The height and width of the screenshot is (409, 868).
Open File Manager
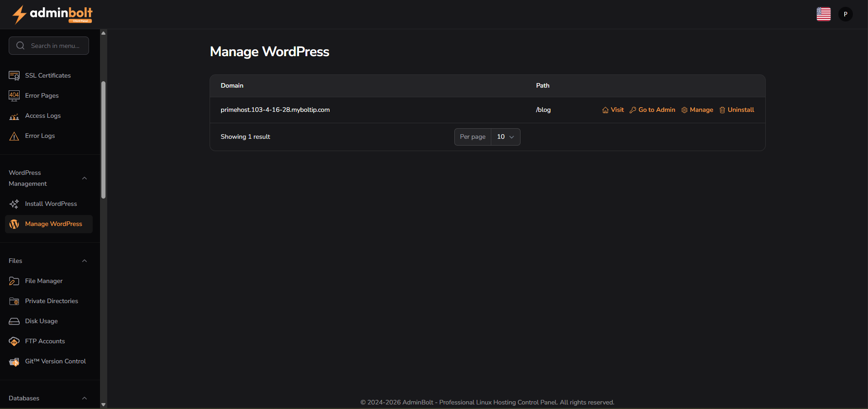(x=49, y=281)
